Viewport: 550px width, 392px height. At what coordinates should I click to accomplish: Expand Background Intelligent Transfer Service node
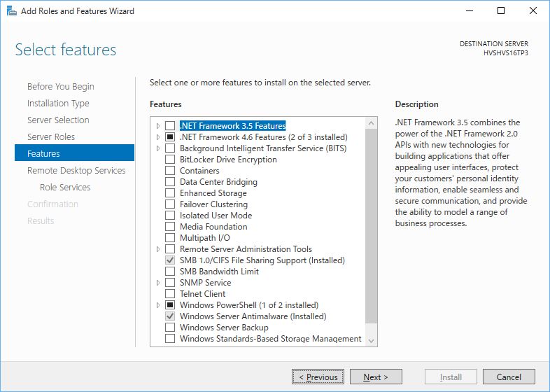pyautogui.click(x=158, y=148)
